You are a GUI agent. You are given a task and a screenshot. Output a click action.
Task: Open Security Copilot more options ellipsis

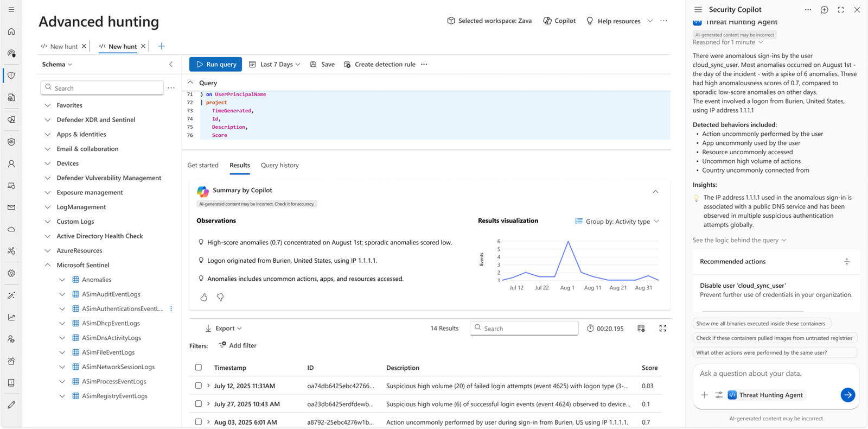(x=808, y=10)
